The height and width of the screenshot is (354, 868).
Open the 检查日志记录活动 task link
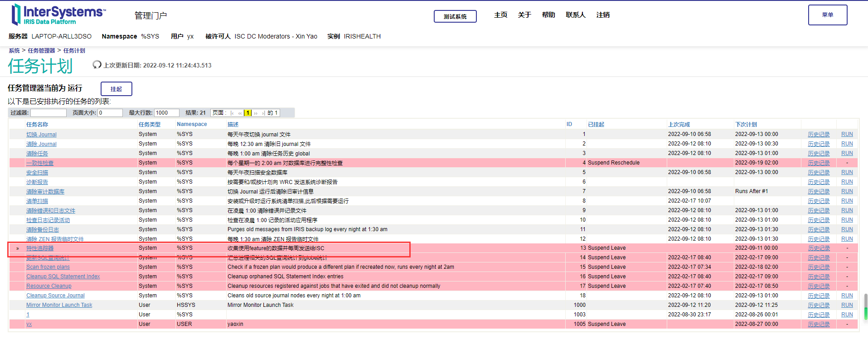tap(48, 220)
